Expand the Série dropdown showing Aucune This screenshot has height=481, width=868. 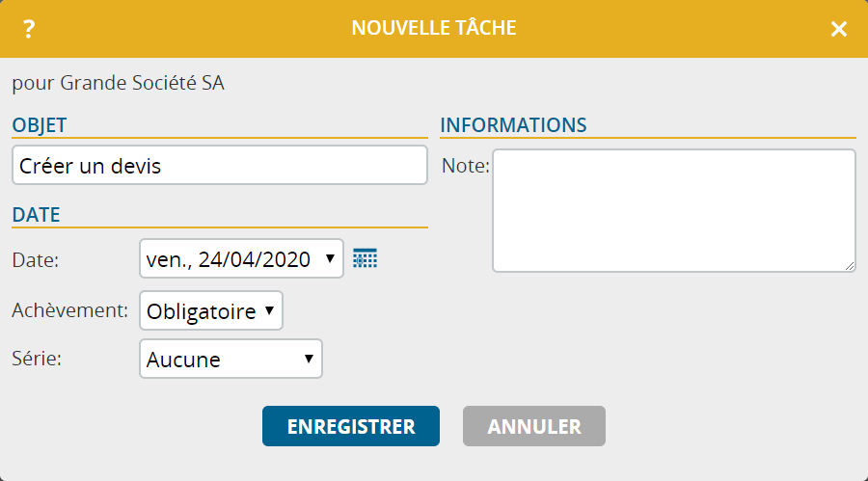(x=231, y=359)
